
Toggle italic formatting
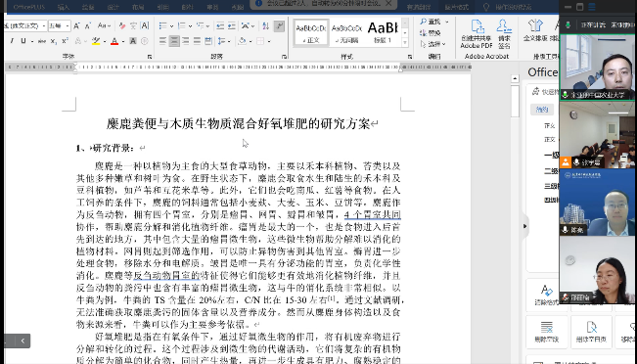12,41
